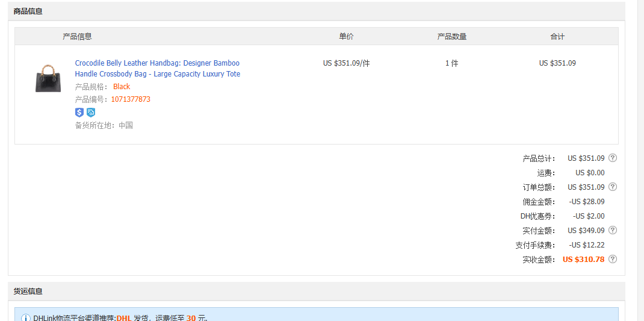Image resolution: width=644 pixels, height=321 pixels.
Task: Click help icon beside 实付金额 amount
Action: pyautogui.click(x=613, y=231)
